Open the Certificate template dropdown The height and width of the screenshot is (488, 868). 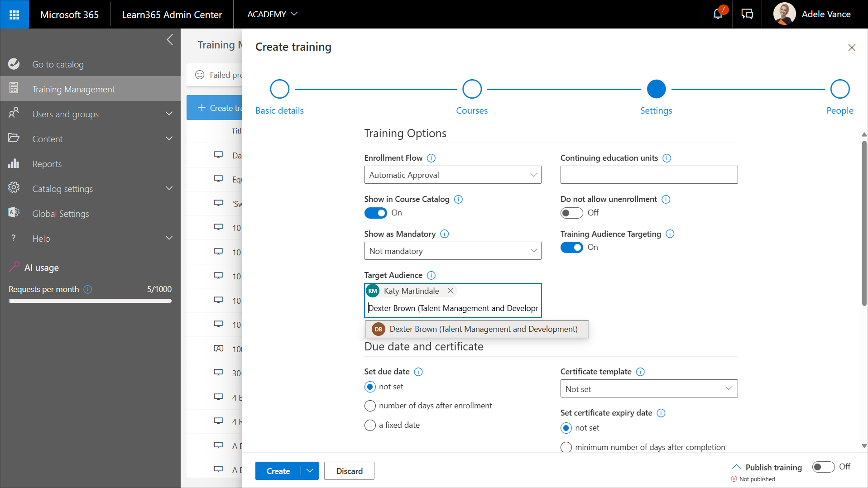tap(648, 389)
